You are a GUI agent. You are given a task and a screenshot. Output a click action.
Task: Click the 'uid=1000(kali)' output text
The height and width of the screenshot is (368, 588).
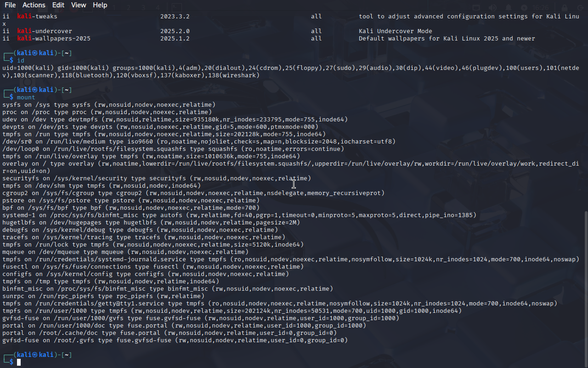tap(28, 68)
